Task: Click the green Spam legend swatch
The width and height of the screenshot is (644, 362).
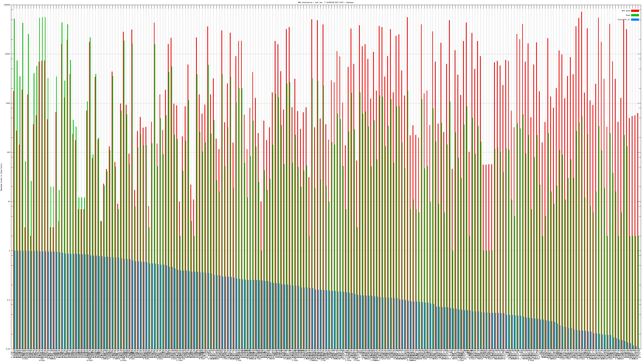Action: [x=635, y=15]
